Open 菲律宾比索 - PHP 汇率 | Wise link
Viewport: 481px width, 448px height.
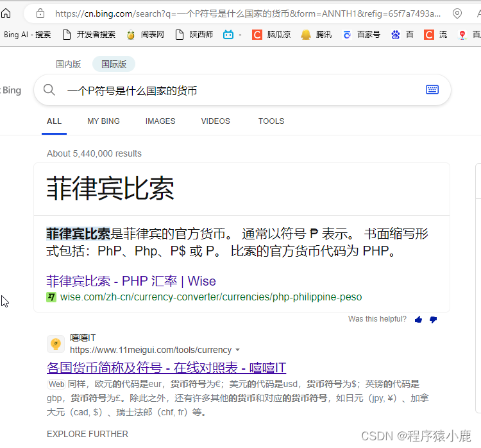[x=131, y=281]
